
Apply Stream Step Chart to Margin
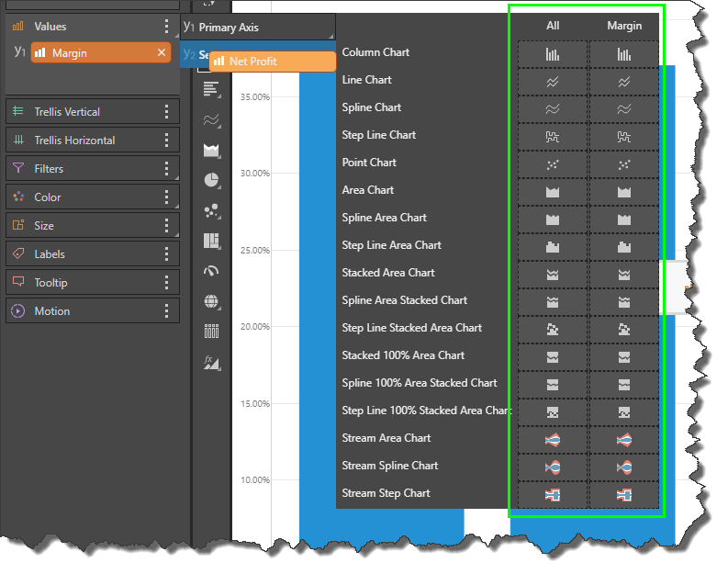pos(624,495)
